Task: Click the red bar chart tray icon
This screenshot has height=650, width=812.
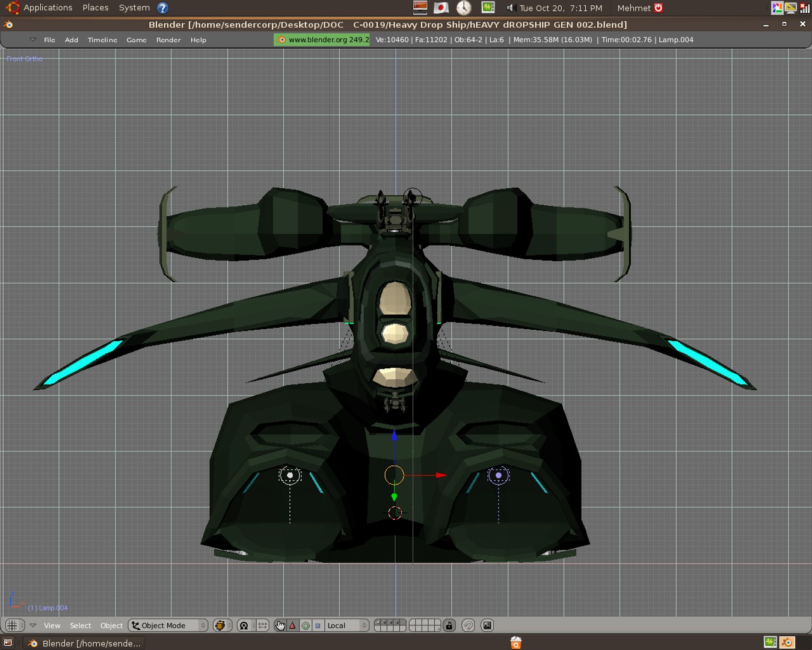Action: [x=805, y=8]
